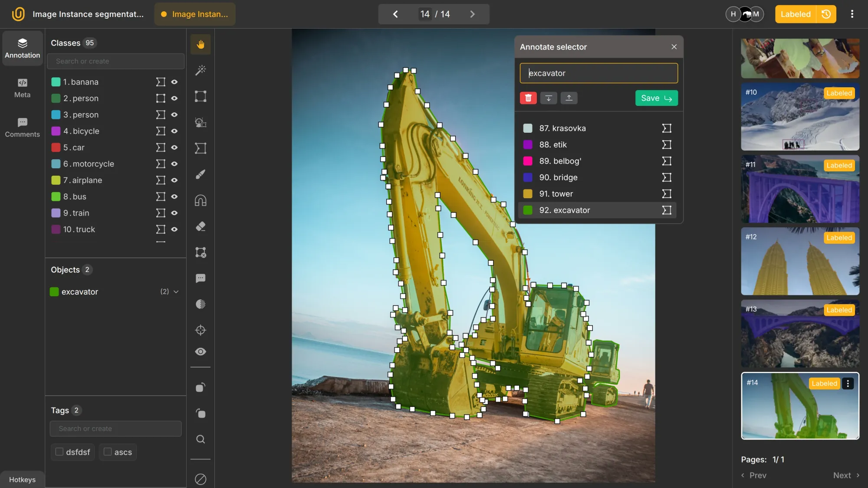Screen dimensions: 868x488
Task: Select the Brush tool
Action: (200, 174)
